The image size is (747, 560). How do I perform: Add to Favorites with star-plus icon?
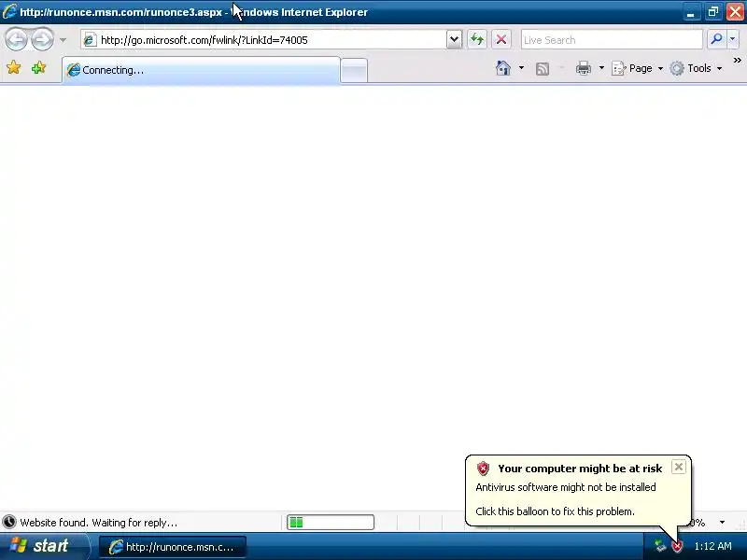click(38, 68)
